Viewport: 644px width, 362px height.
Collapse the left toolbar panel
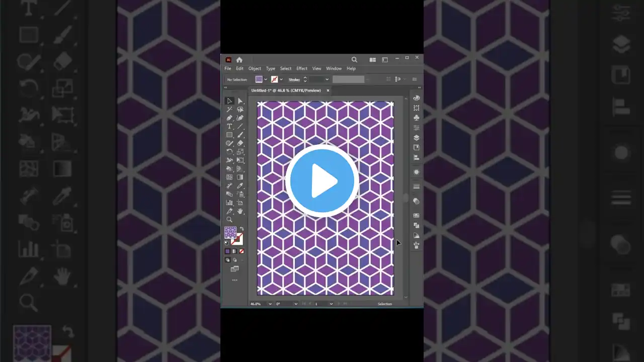[226, 87]
